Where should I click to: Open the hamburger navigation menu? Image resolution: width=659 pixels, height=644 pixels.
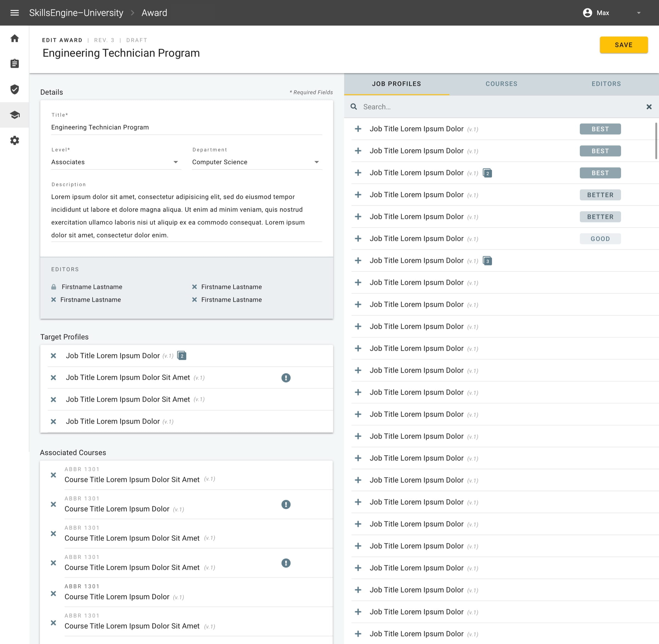(15, 13)
